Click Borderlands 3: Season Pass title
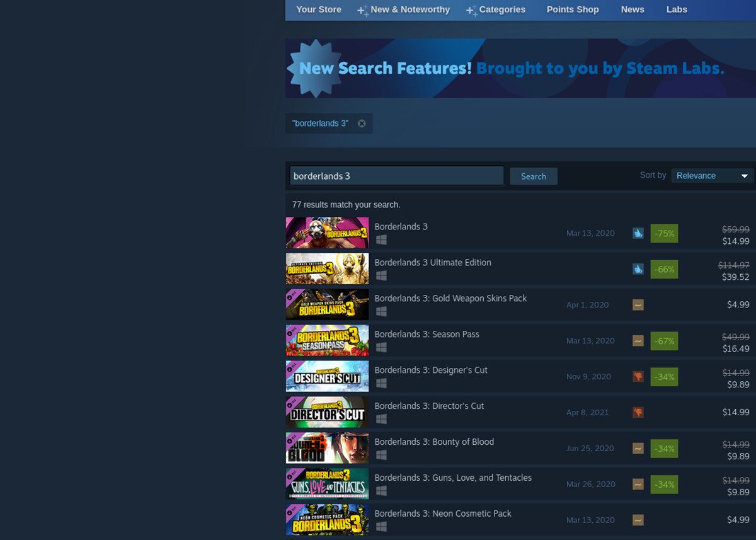The width and height of the screenshot is (756, 540). pyautogui.click(x=427, y=335)
